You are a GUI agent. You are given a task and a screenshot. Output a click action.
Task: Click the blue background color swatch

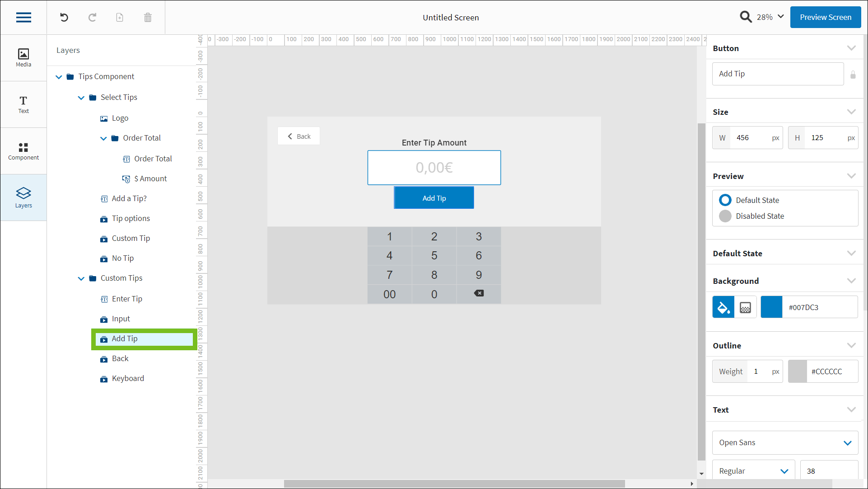point(771,307)
